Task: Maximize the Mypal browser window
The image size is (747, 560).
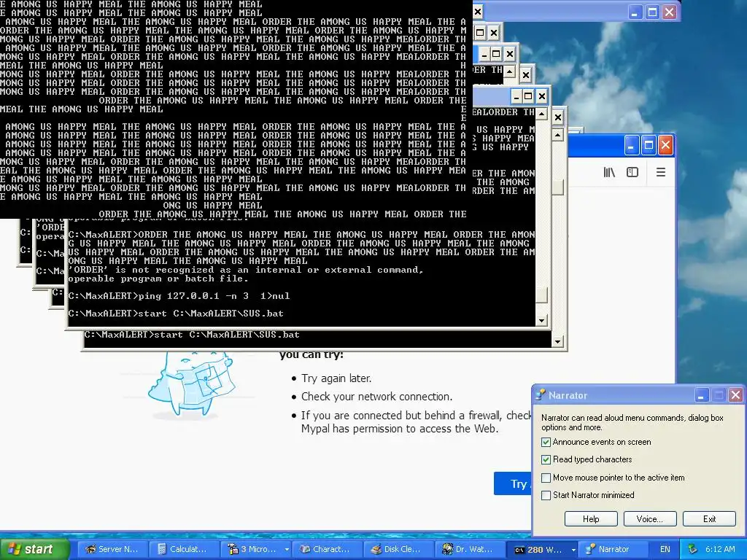Action: (x=649, y=146)
